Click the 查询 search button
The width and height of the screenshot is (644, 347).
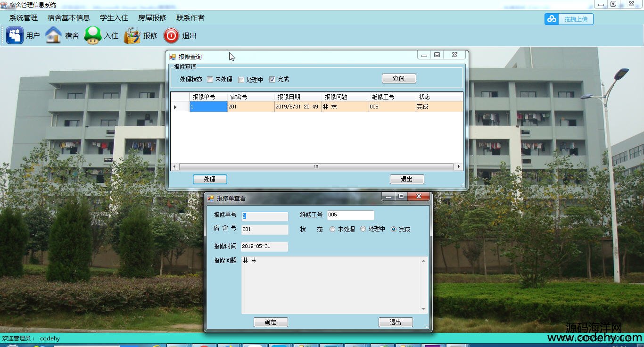[399, 79]
